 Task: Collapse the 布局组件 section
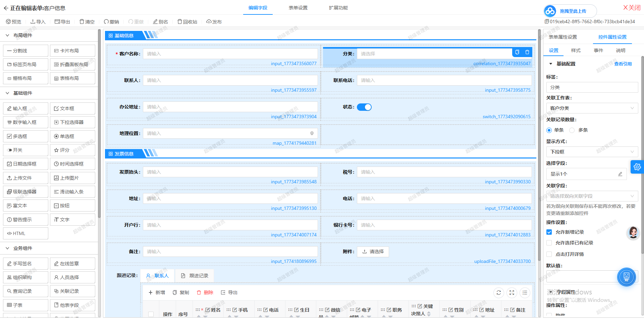[7, 35]
